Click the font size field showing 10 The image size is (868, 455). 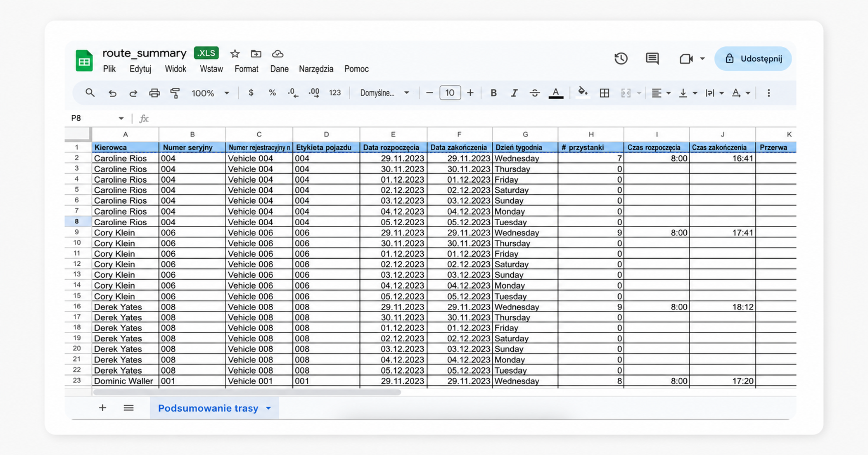click(x=450, y=93)
